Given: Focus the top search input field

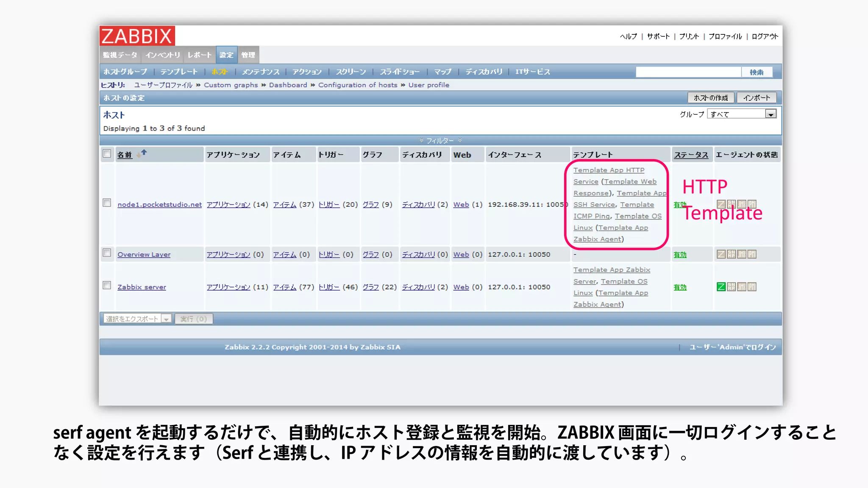Looking at the screenshot, I should point(688,72).
